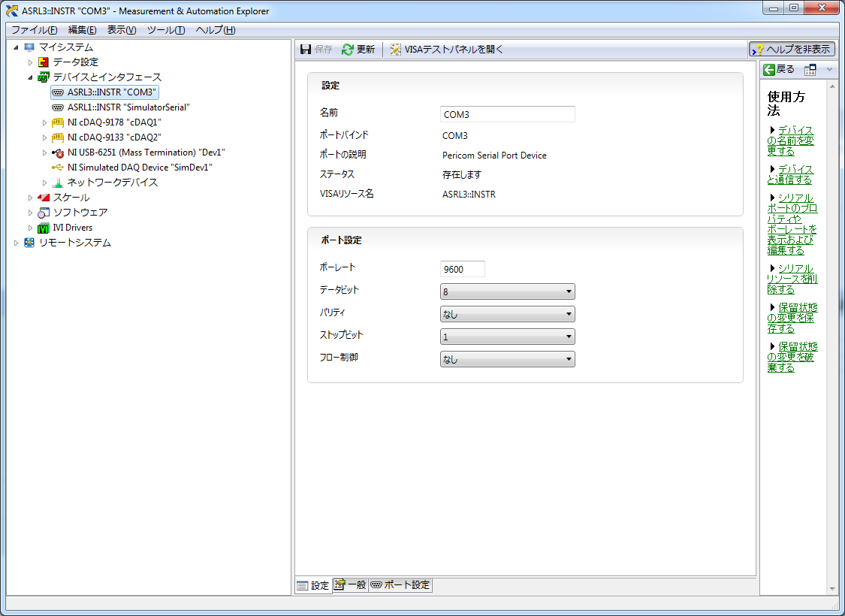
Task: Select NI USB-6251 (Mass Termination) "Dev1" row
Action: tap(138, 152)
